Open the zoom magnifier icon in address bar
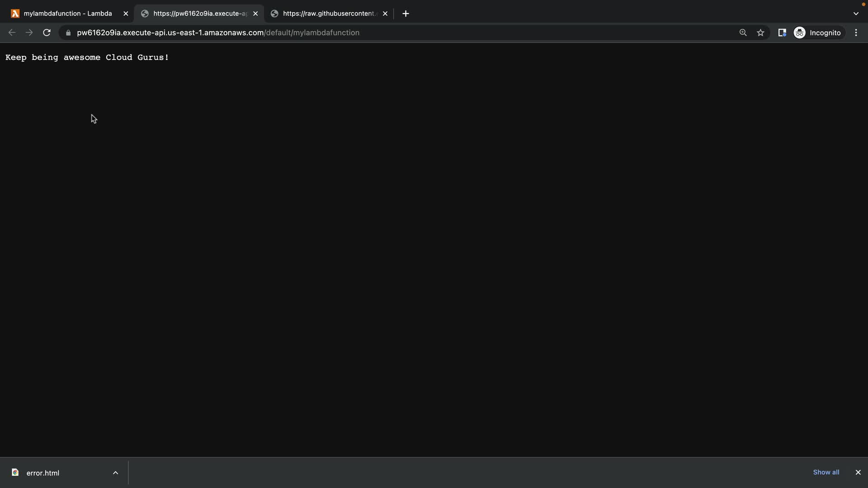Screen dimensions: 868x488 (x=743, y=33)
